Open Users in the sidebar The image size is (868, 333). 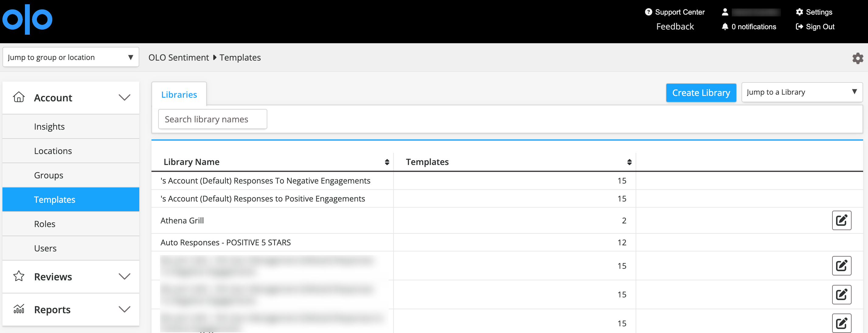[71, 248]
